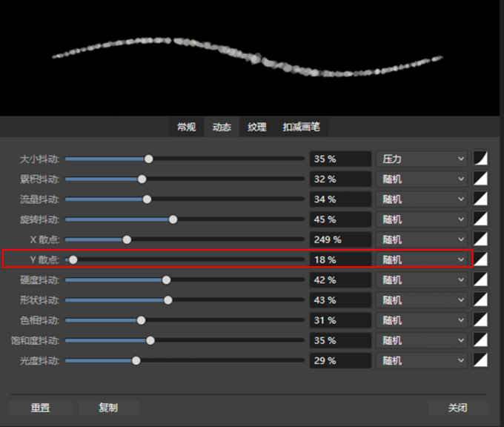
Task: Open the X 散点 ramp curve icon
Action: (481, 239)
